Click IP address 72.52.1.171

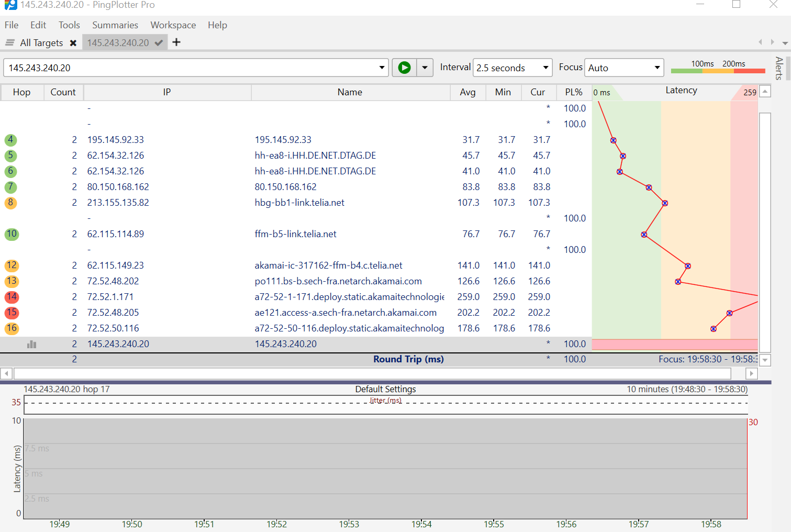coord(110,297)
